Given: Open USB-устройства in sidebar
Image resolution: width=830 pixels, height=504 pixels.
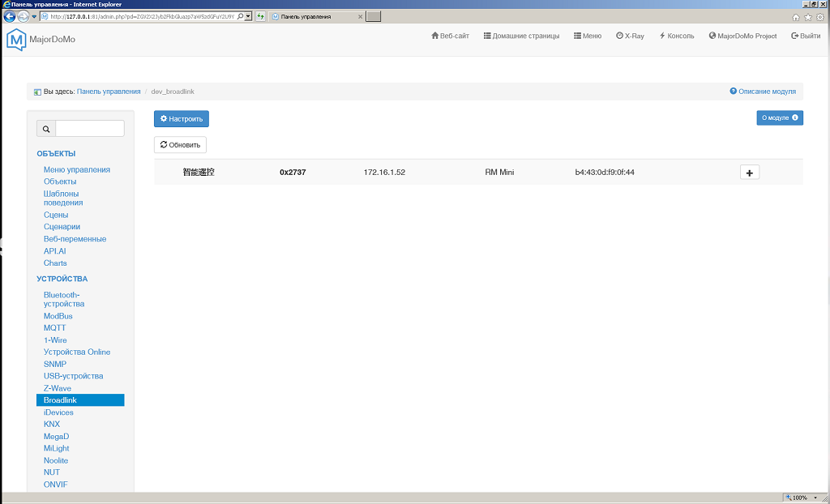Looking at the screenshot, I should click(x=73, y=376).
